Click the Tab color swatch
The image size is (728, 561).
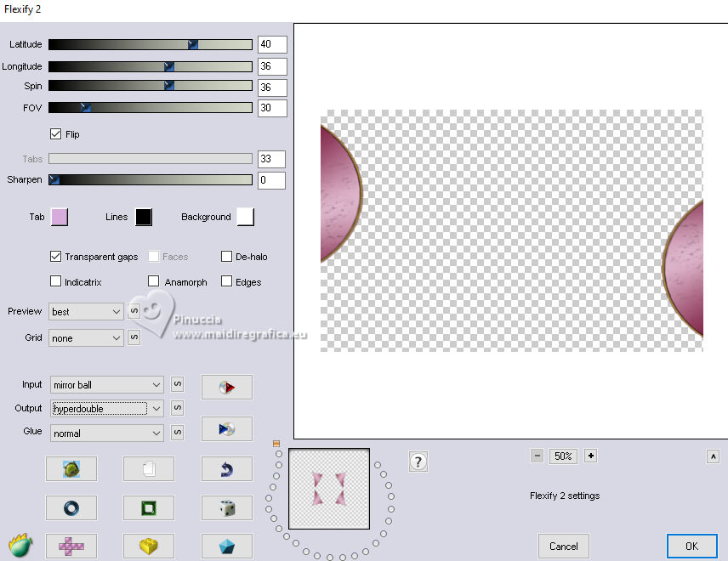60,217
